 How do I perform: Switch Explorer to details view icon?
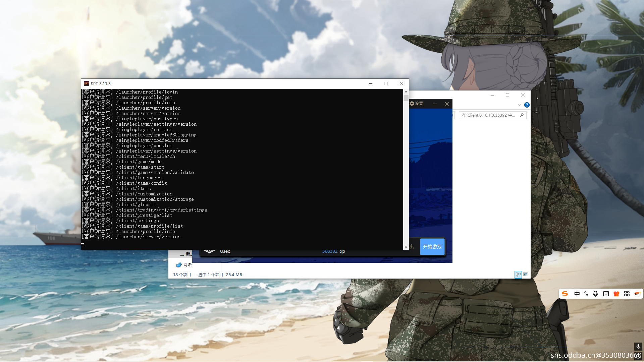tap(518, 275)
